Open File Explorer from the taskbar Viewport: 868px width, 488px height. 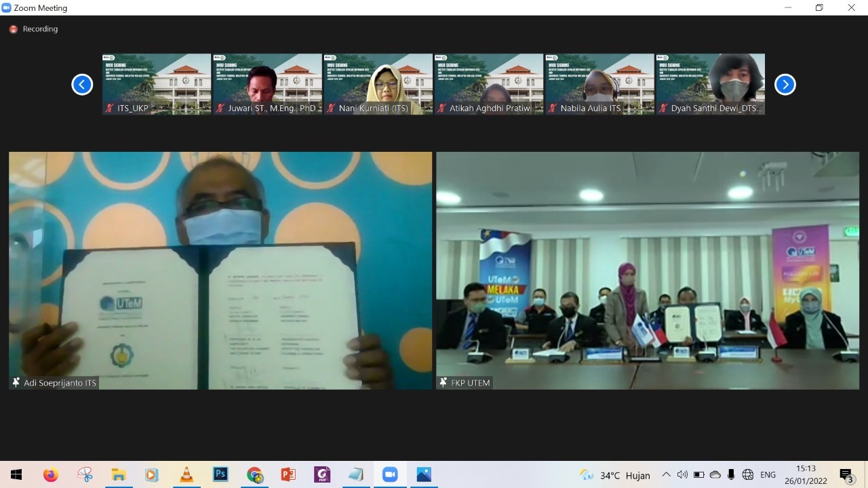(119, 474)
